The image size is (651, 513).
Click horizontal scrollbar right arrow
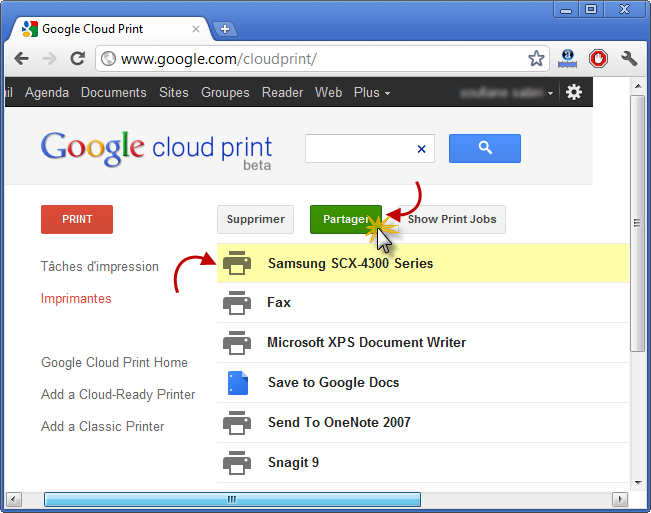620,499
